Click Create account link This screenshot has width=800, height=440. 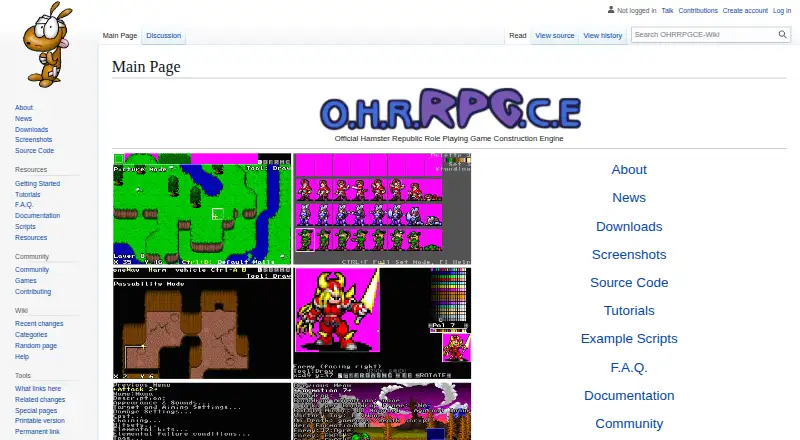745,10
